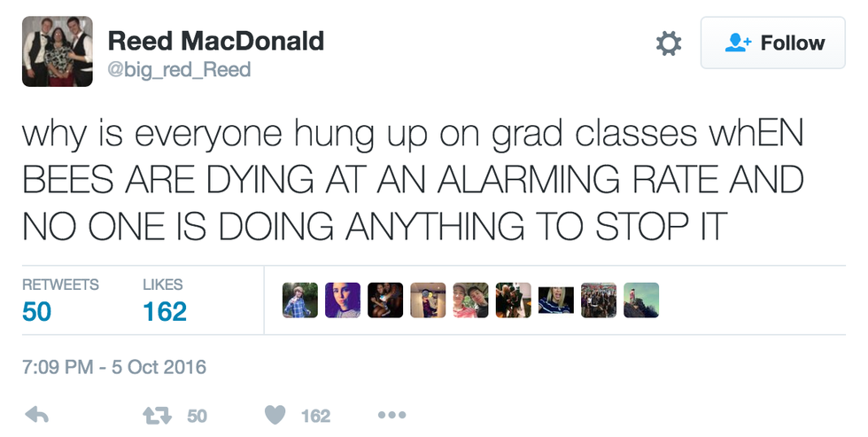Open liker avatar of two guys selfie
The width and height of the screenshot is (868, 437).
[470, 300]
